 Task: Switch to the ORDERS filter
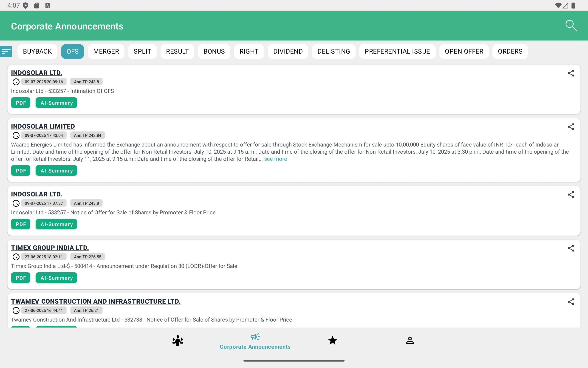510,51
